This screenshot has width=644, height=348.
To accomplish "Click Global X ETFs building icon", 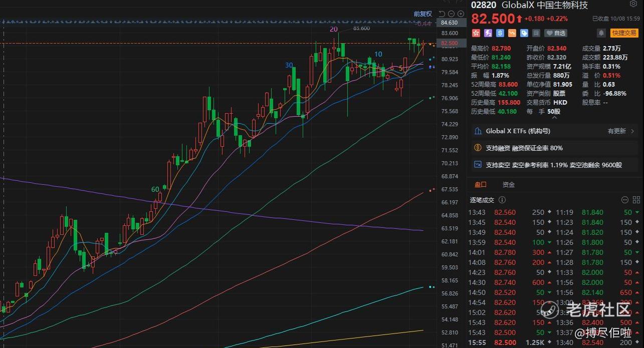I will pyautogui.click(x=478, y=131).
